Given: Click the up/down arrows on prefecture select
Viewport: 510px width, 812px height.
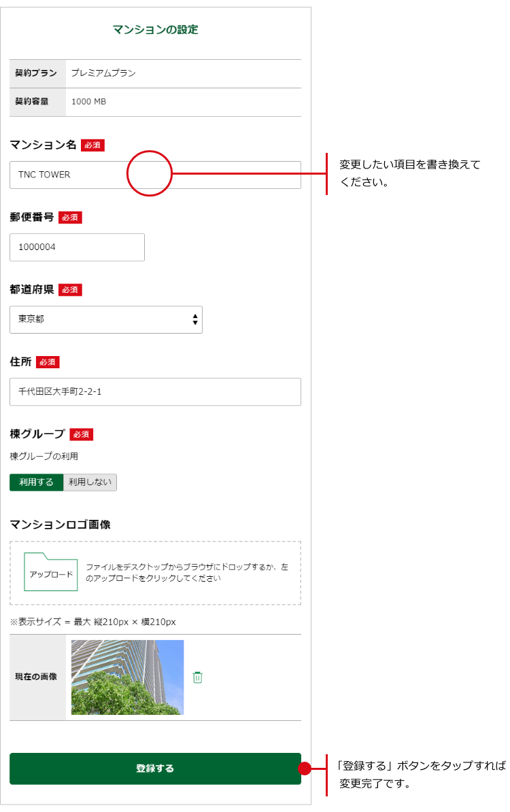Looking at the screenshot, I should 195,319.
